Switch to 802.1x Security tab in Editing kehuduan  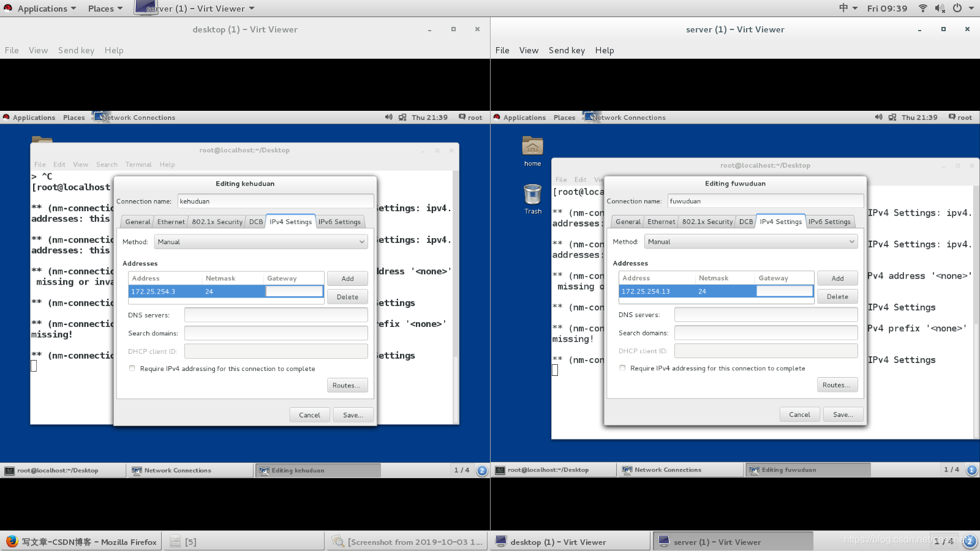(217, 222)
